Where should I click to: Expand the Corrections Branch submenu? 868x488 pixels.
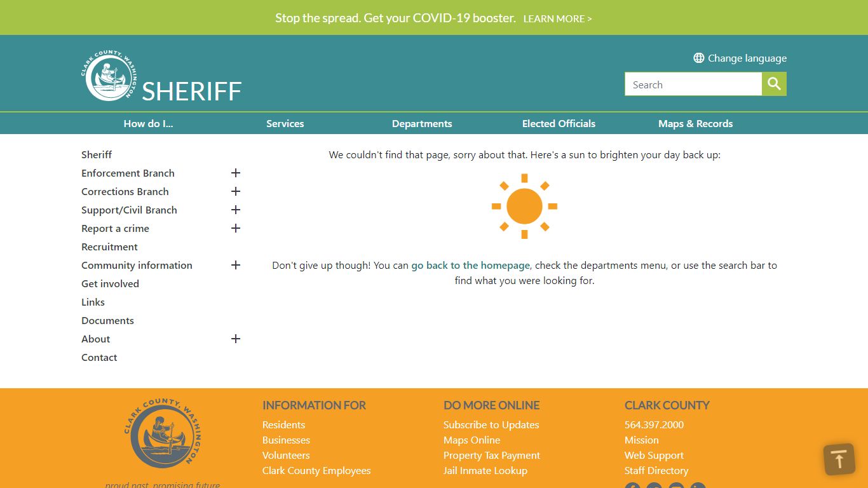point(236,191)
